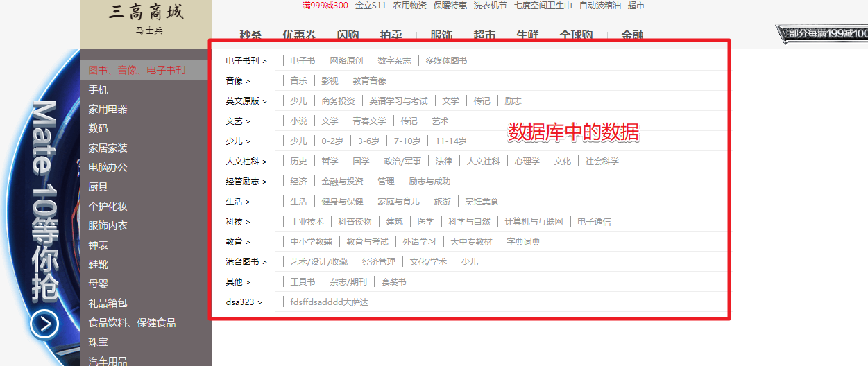Open the 政治/军事 link
This screenshot has height=366, width=868.
point(402,162)
